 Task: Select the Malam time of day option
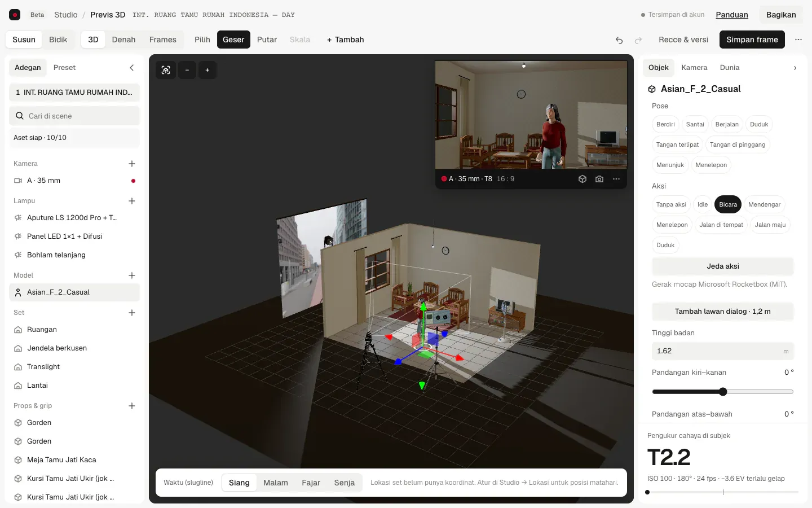(x=276, y=483)
